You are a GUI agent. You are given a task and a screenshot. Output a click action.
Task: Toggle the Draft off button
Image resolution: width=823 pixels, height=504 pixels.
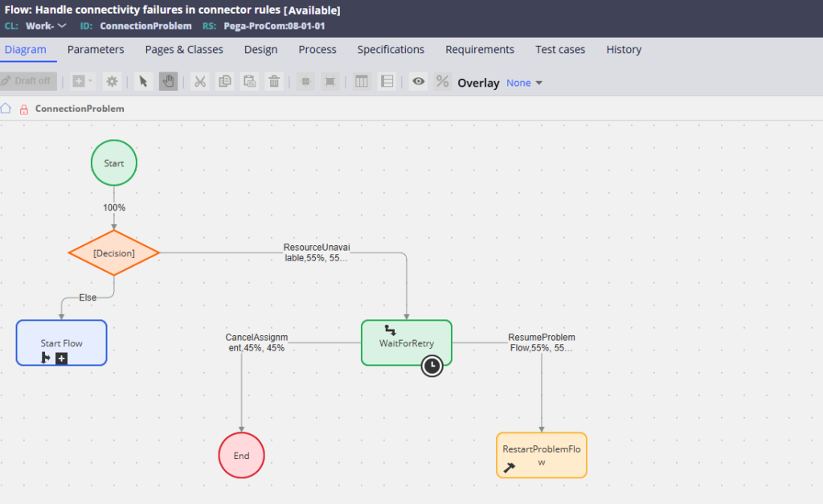28,81
